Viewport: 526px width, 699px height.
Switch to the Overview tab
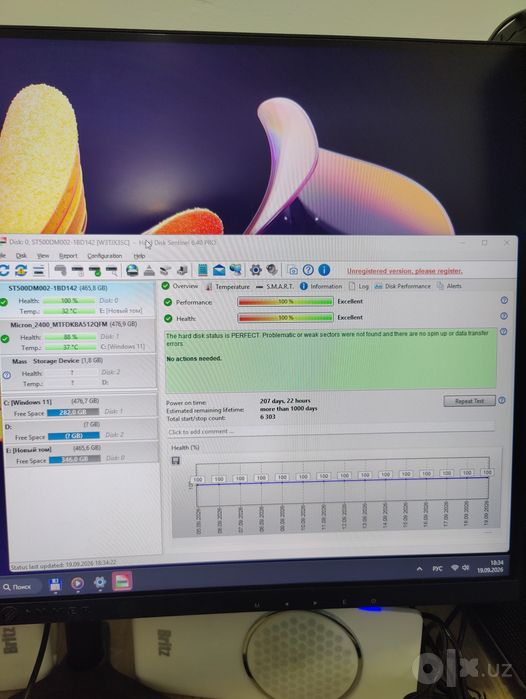[x=180, y=286]
